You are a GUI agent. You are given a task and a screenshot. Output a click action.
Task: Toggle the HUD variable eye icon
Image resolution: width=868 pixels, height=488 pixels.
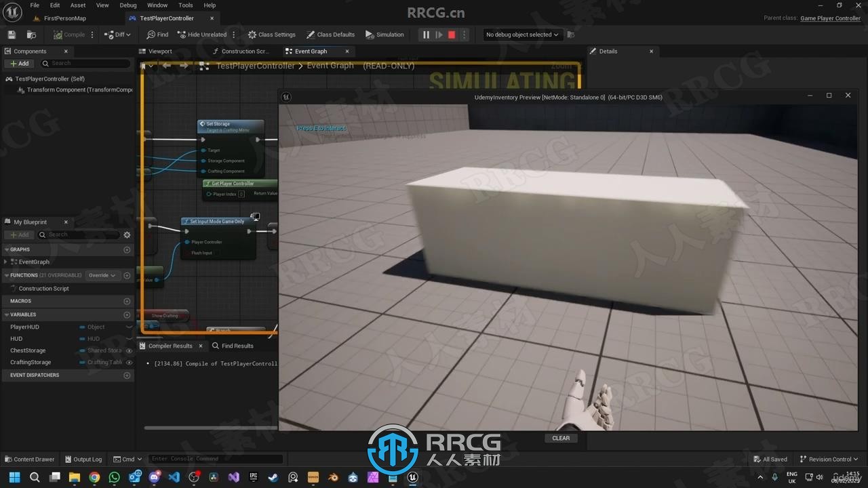coord(129,338)
